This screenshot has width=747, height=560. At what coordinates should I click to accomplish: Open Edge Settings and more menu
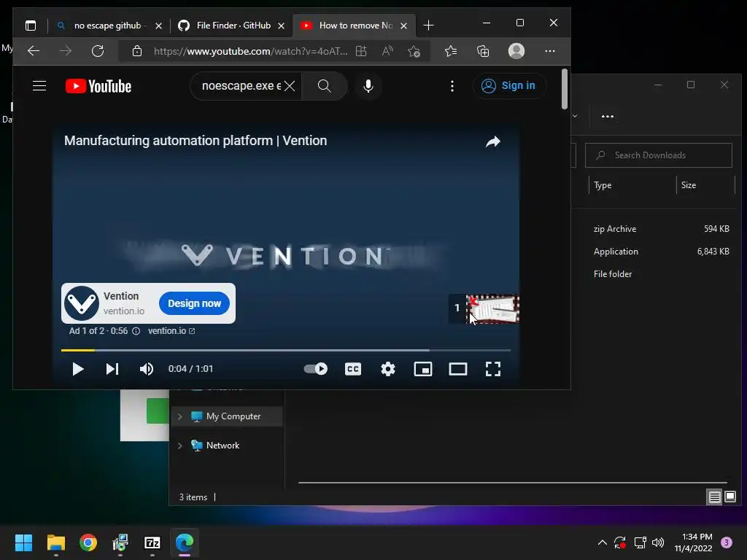coord(550,51)
